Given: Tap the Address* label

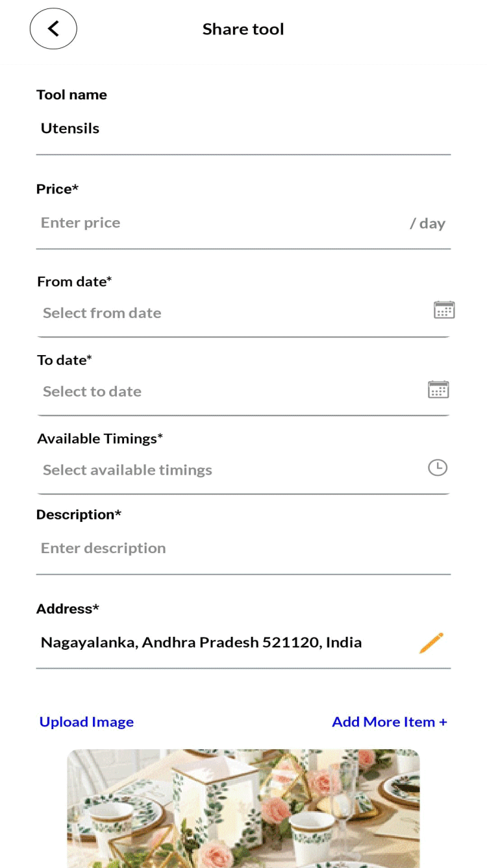Looking at the screenshot, I should pyautogui.click(x=68, y=609).
